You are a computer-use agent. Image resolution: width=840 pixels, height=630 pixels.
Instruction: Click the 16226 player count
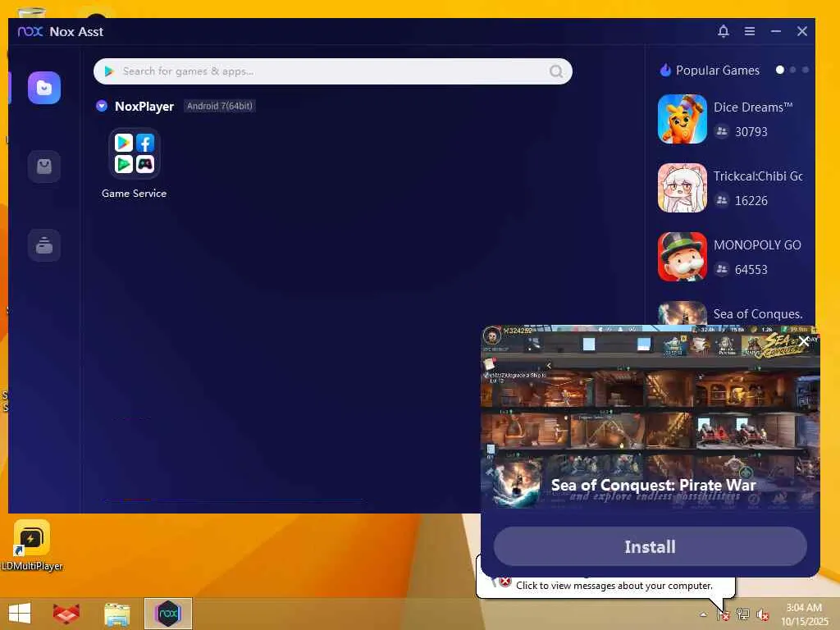click(751, 201)
